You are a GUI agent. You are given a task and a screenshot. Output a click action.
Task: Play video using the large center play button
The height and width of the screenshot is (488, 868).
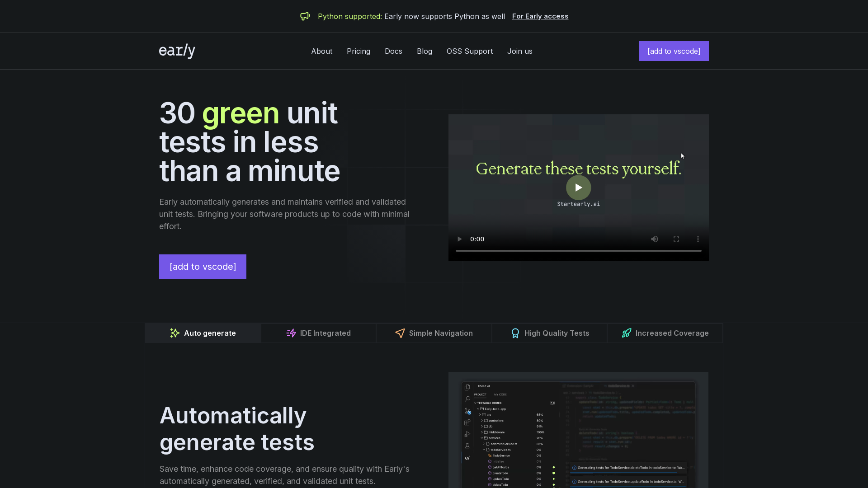pos(579,188)
